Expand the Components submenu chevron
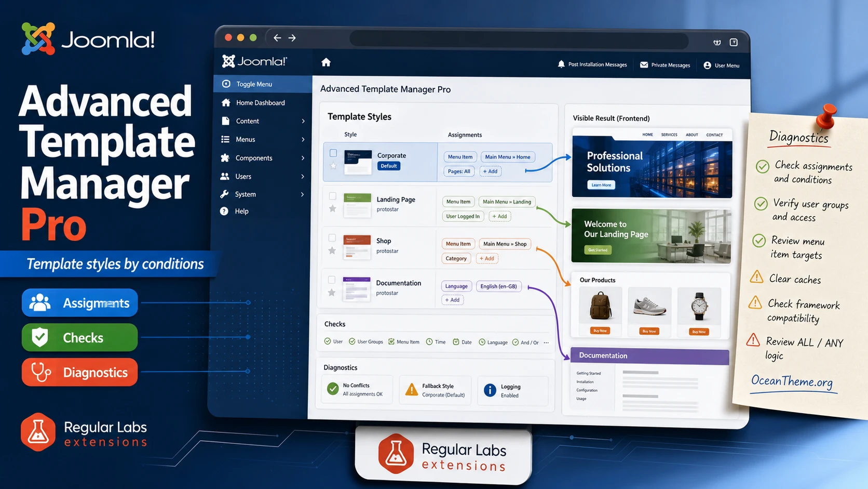Screen dimensions: 868x489 click(x=303, y=158)
